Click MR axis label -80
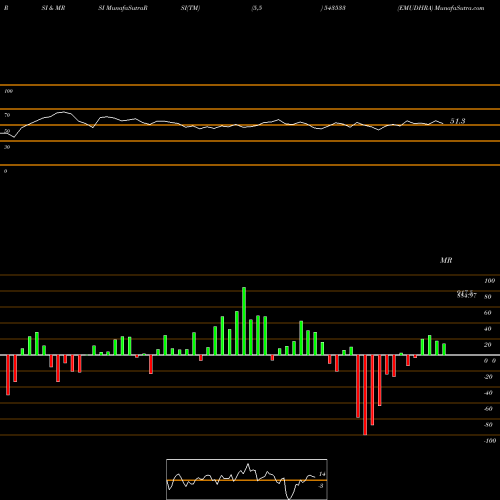500x500 pixels. click(488, 425)
